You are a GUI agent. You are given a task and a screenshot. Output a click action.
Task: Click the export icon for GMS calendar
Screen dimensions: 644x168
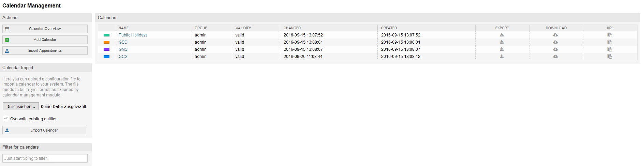(x=501, y=49)
